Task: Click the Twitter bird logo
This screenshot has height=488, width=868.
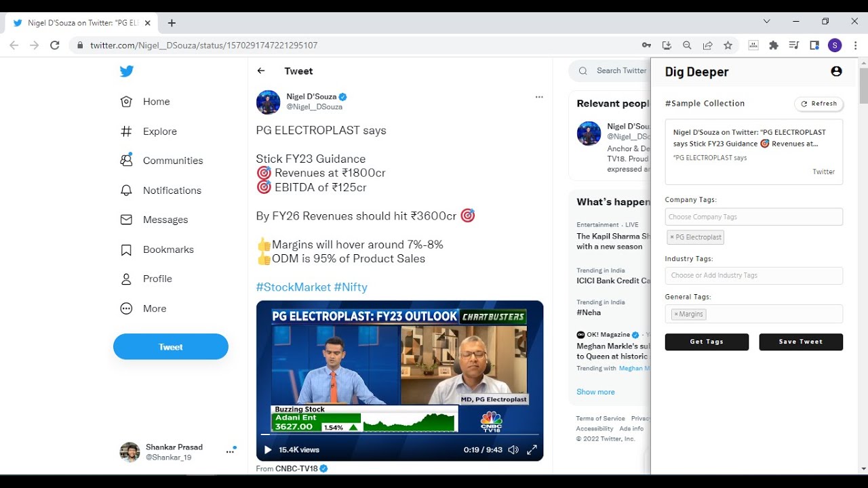Action: (x=127, y=70)
